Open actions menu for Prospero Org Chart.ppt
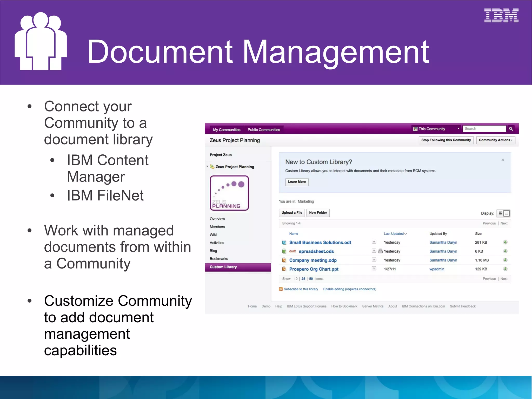532x399 pixels. pyautogui.click(x=374, y=269)
